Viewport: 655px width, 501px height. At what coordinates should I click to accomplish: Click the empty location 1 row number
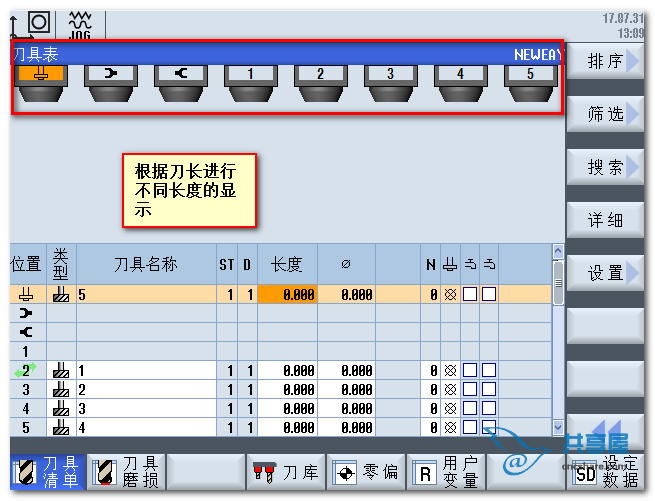(25, 351)
